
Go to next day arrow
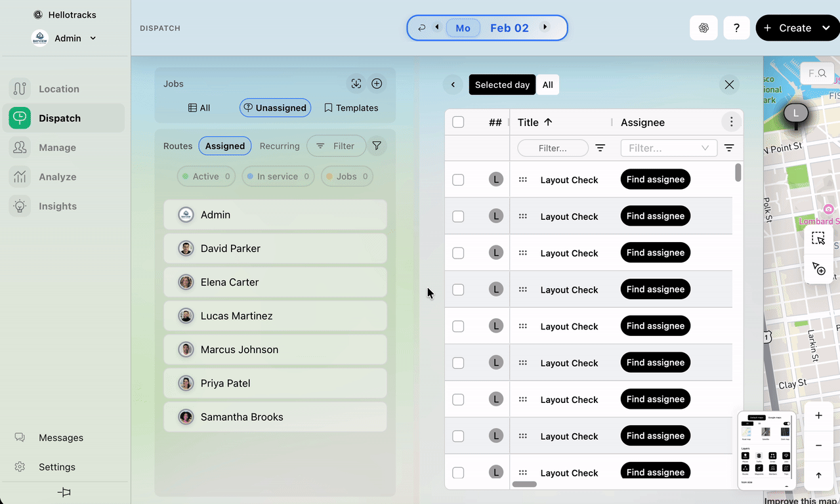tap(544, 28)
